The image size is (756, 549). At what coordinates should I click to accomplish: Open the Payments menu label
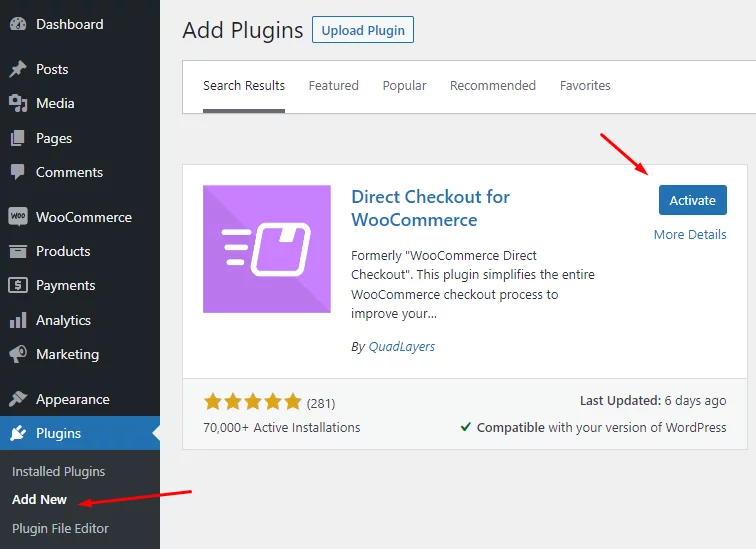[66, 285]
